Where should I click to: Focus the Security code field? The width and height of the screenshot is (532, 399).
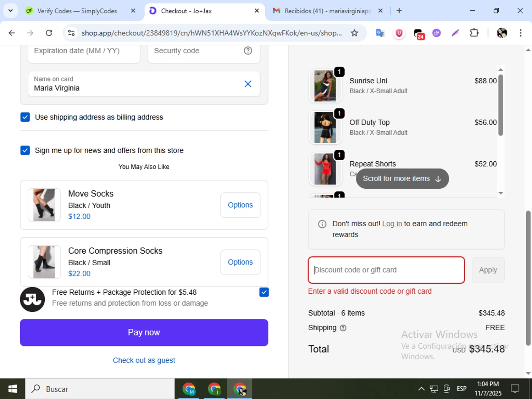[204, 54]
